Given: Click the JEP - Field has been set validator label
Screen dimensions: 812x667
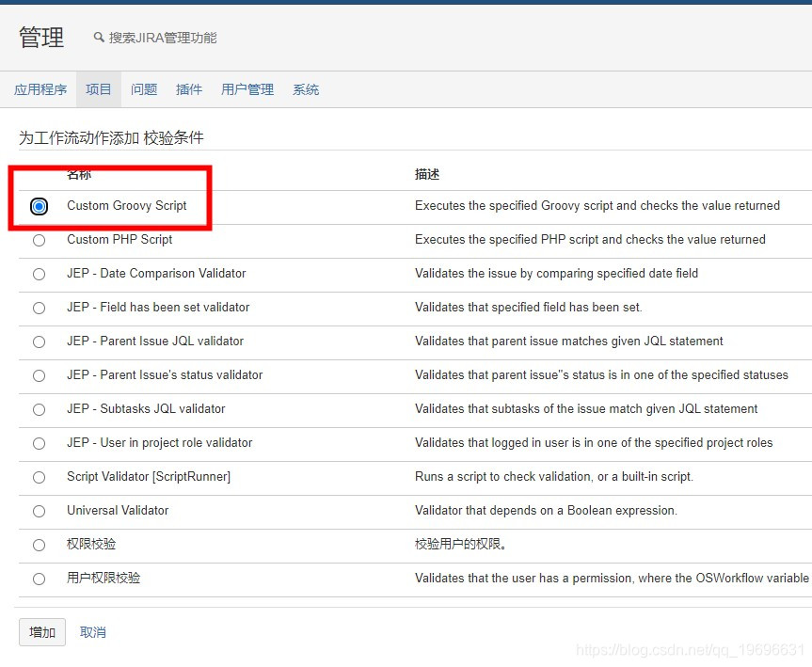Looking at the screenshot, I should pos(158,307).
